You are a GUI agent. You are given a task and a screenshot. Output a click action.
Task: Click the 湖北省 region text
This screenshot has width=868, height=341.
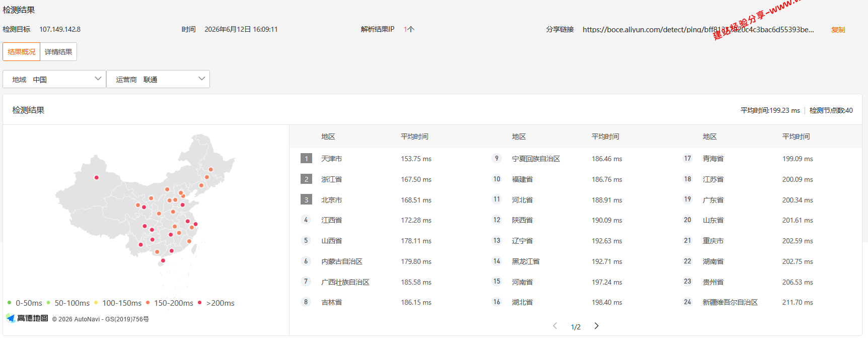523,302
